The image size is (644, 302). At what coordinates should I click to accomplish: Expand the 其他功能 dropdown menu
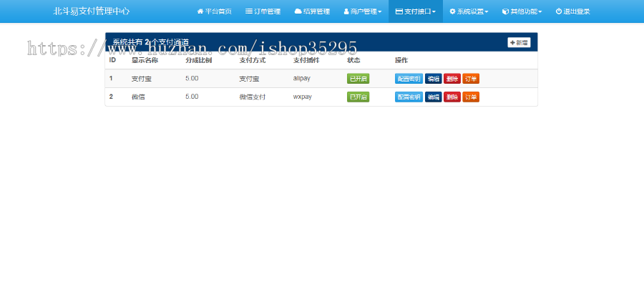522,11
